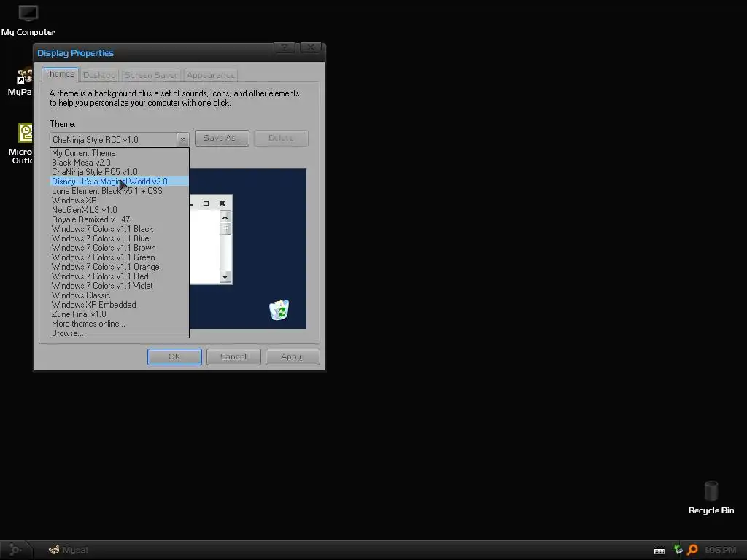Image resolution: width=747 pixels, height=560 pixels.
Task: Select Windows Classic theme
Action: 120,295
